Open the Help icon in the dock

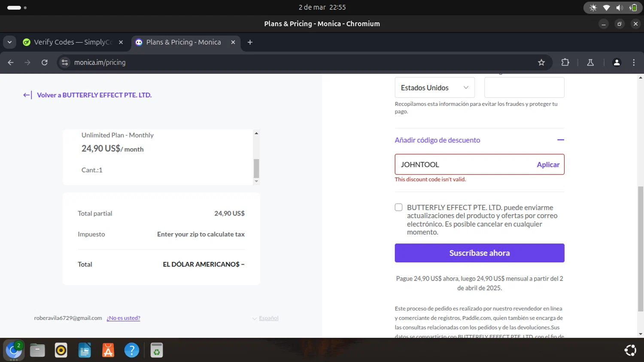(x=132, y=350)
